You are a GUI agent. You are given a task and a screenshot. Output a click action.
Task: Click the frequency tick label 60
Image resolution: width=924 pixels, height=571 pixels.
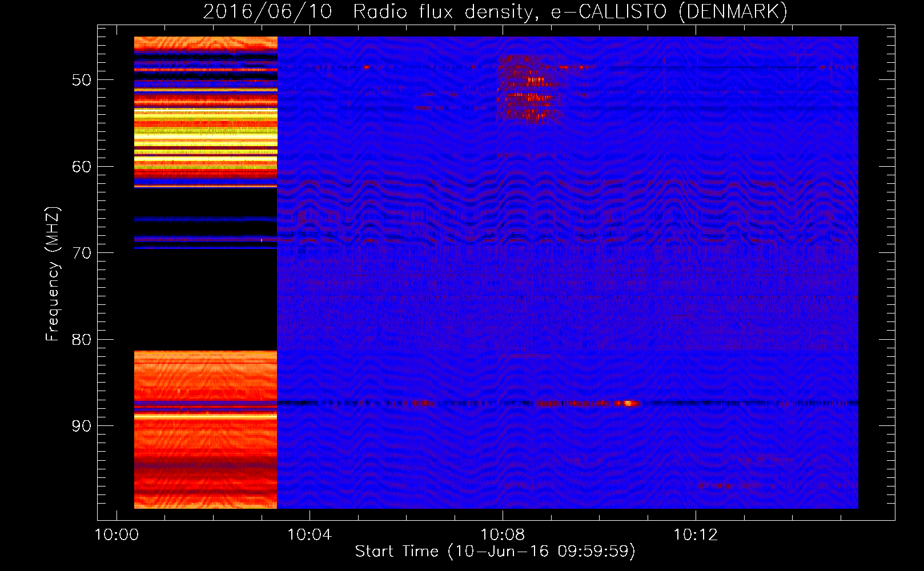[x=82, y=167]
